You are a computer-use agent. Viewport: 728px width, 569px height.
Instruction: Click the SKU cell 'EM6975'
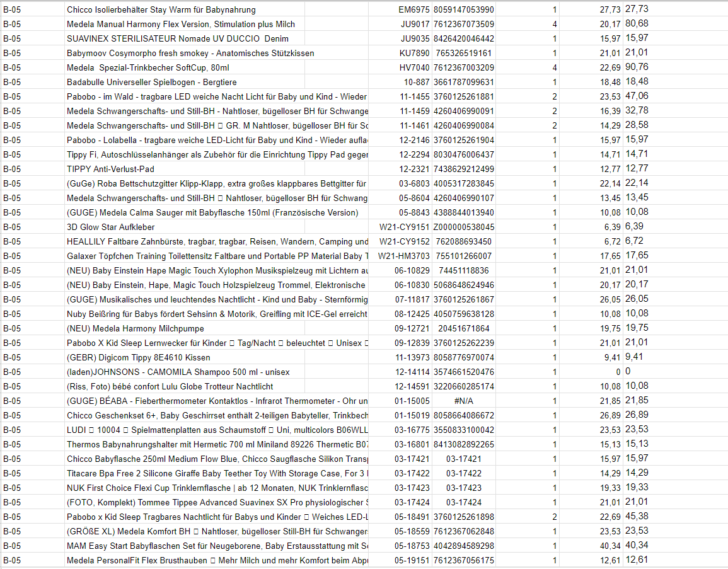(400, 9)
